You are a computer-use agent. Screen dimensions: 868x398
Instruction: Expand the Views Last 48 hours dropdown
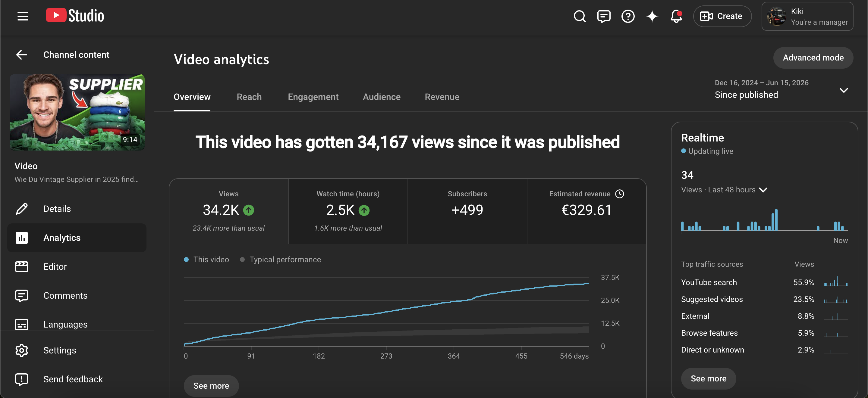tap(763, 190)
